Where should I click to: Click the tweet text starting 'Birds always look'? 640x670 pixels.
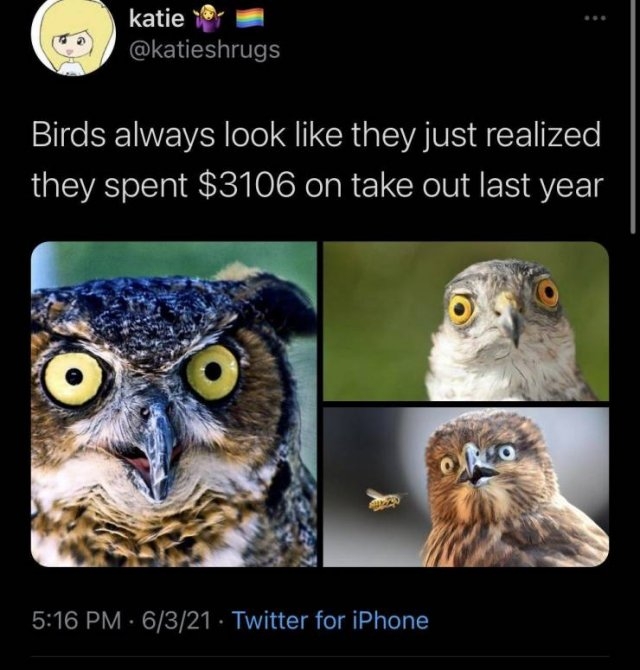click(x=317, y=160)
